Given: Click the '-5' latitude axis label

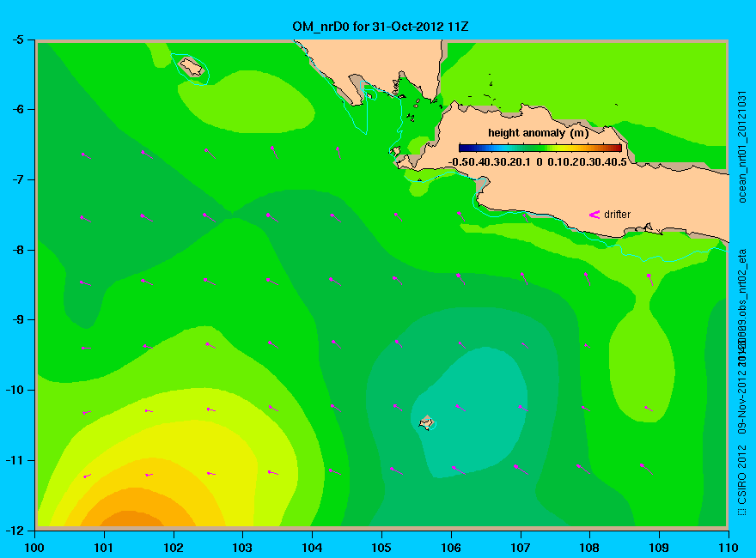Looking at the screenshot, I should 18,39.
